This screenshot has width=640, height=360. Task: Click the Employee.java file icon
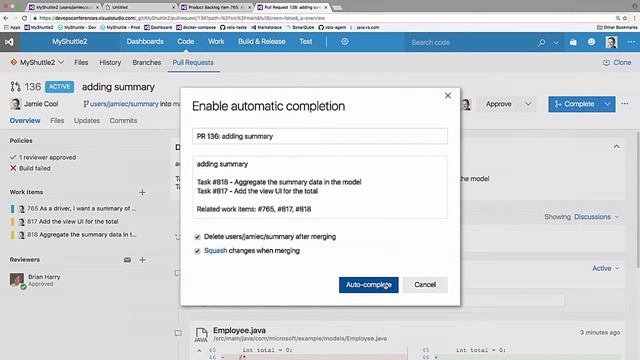click(201, 334)
